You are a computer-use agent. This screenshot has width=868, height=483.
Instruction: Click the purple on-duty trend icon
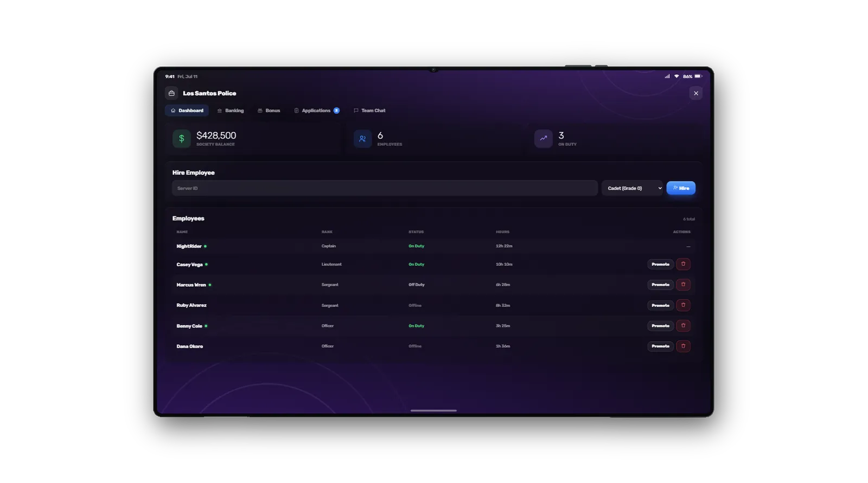(x=543, y=139)
